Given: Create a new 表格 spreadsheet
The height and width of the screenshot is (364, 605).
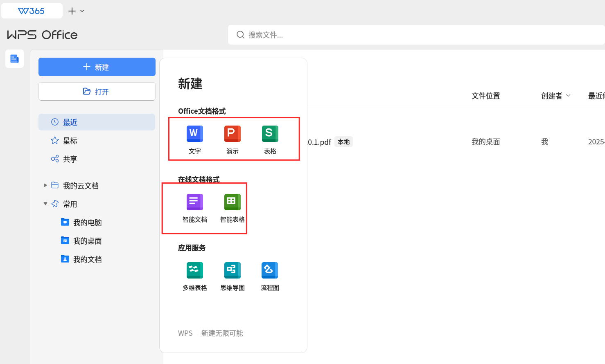Looking at the screenshot, I should tap(270, 140).
